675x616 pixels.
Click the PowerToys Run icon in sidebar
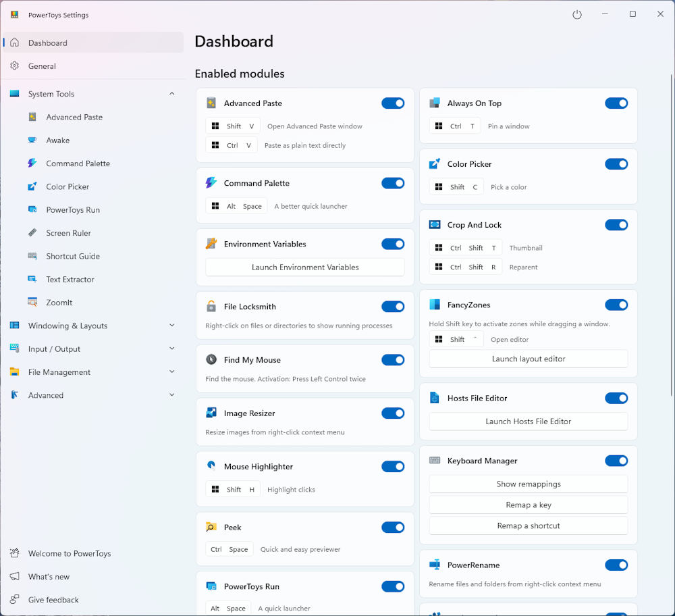tap(32, 210)
